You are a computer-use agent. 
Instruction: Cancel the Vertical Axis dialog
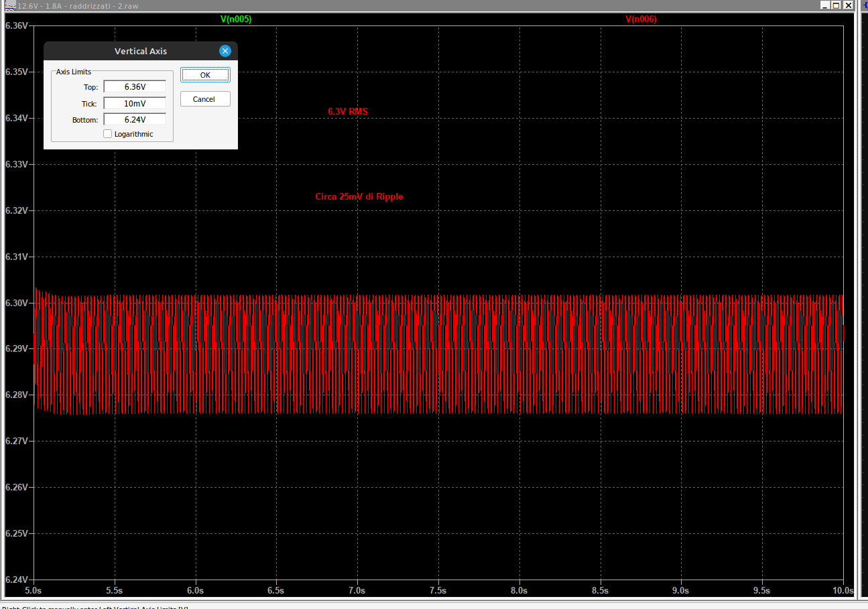coord(205,99)
